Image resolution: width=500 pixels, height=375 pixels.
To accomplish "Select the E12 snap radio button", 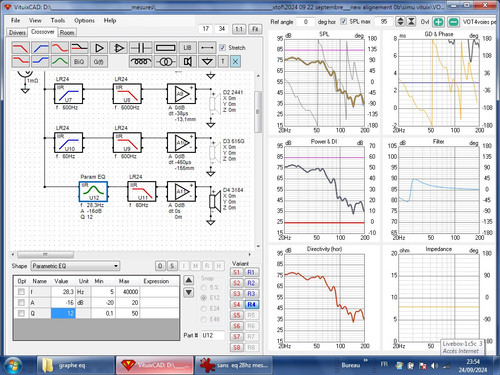I will (x=203, y=298).
